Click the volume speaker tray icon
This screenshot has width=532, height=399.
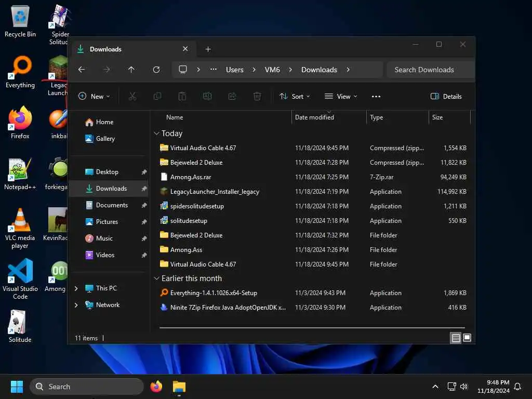pyautogui.click(x=464, y=387)
